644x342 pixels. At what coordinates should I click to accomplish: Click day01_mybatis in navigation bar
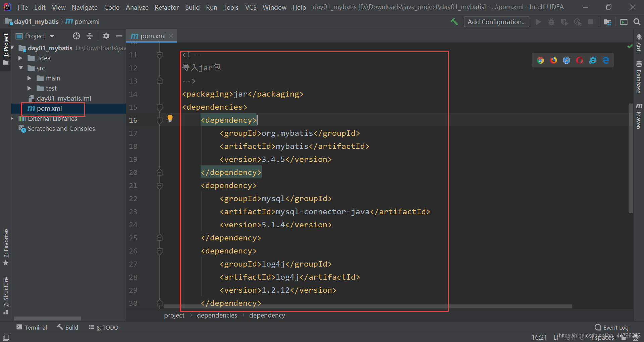32,21
